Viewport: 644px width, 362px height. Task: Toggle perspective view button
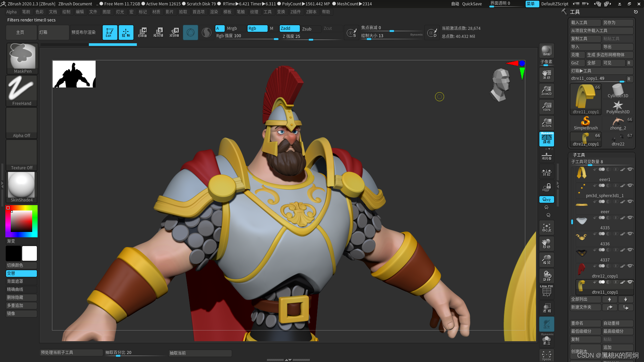coord(546,139)
